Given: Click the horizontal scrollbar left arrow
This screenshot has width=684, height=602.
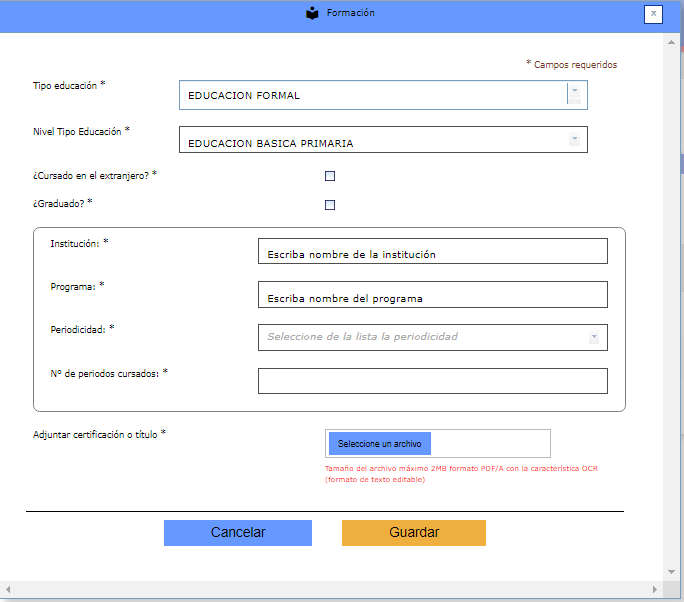Looking at the screenshot, I should [9, 587].
